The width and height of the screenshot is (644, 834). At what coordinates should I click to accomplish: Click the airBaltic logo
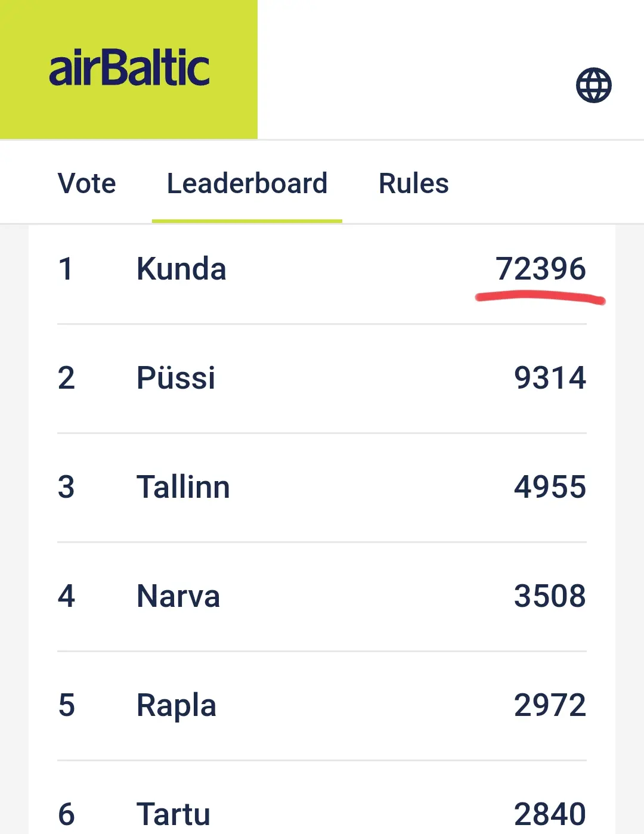(129, 69)
